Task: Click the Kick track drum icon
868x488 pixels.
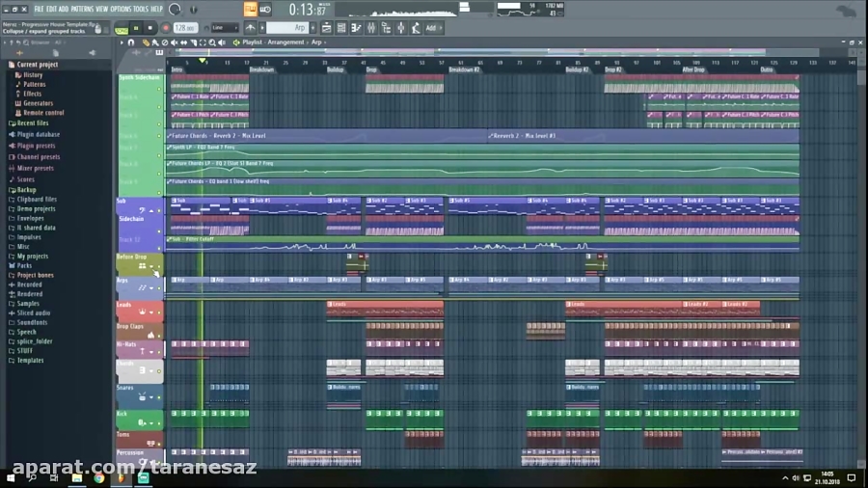Action: pos(142,422)
